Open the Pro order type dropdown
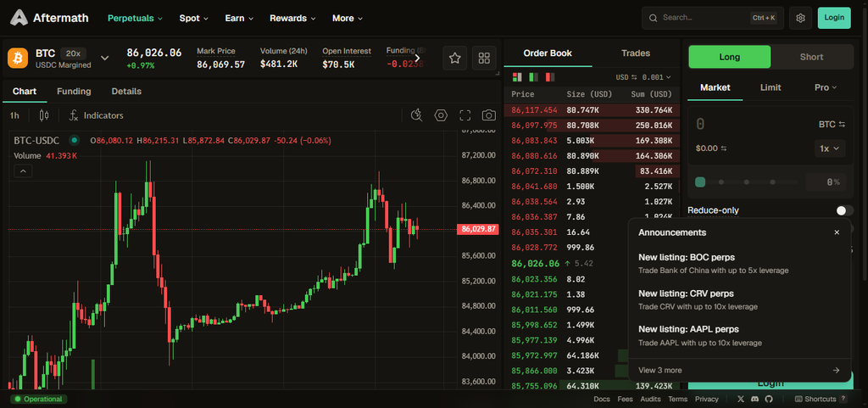Screen dimensions: 868x408 coord(826,87)
